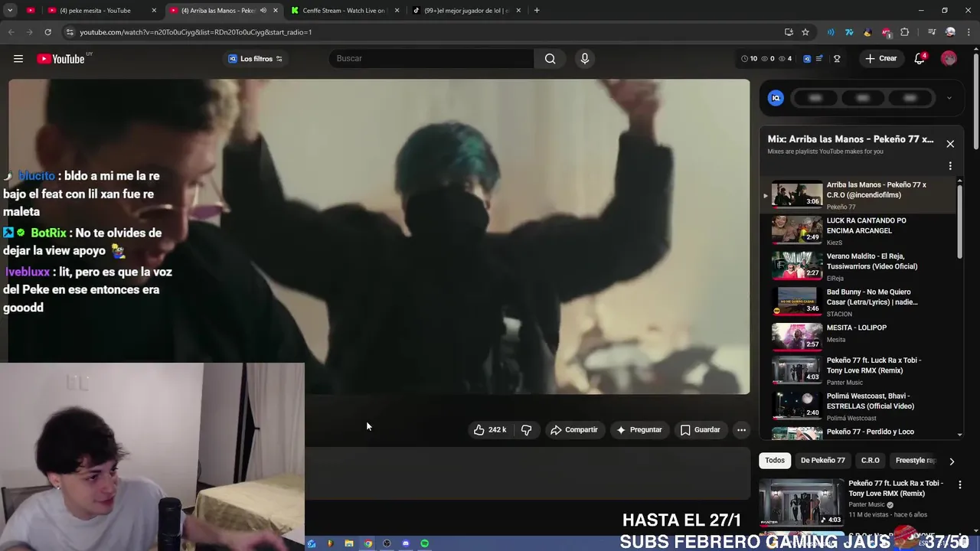Start voice search with the microphone icon
The image size is (980, 551).
click(x=585, y=59)
